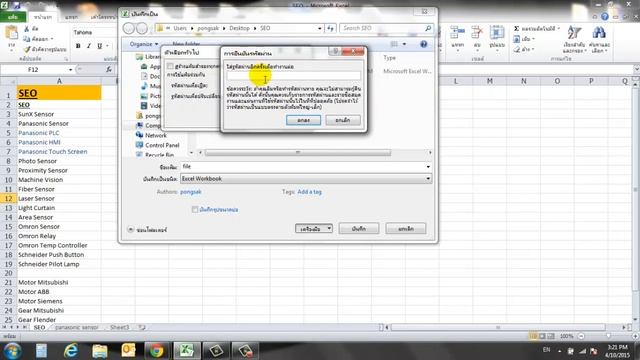Screen dimensions: 640x360
Task: Select the Sheet3 tab
Action: [x=119, y=327]
